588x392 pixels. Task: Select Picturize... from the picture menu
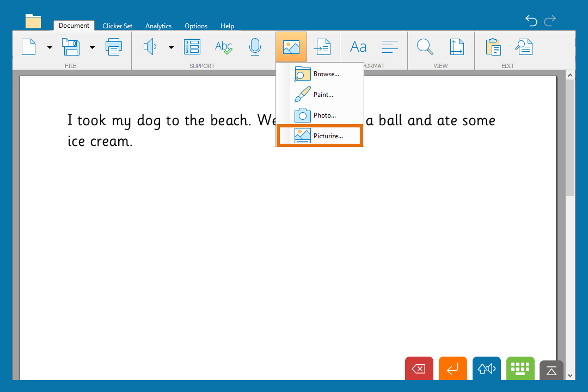[320, 136]
